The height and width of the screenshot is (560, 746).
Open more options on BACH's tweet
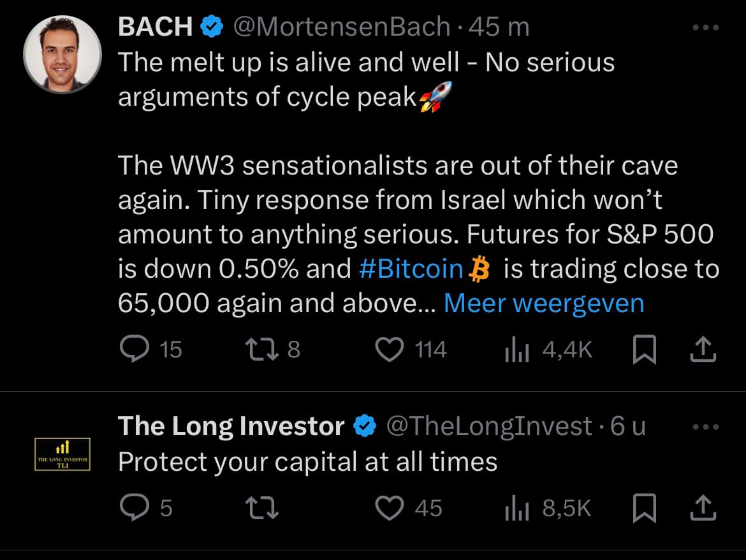coord(705,27)
